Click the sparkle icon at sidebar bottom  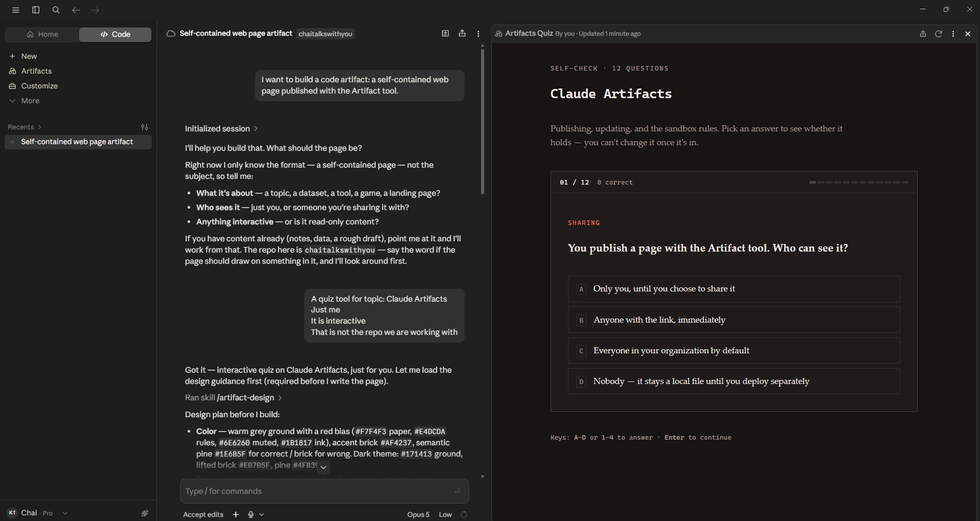(x=145, y=513)
